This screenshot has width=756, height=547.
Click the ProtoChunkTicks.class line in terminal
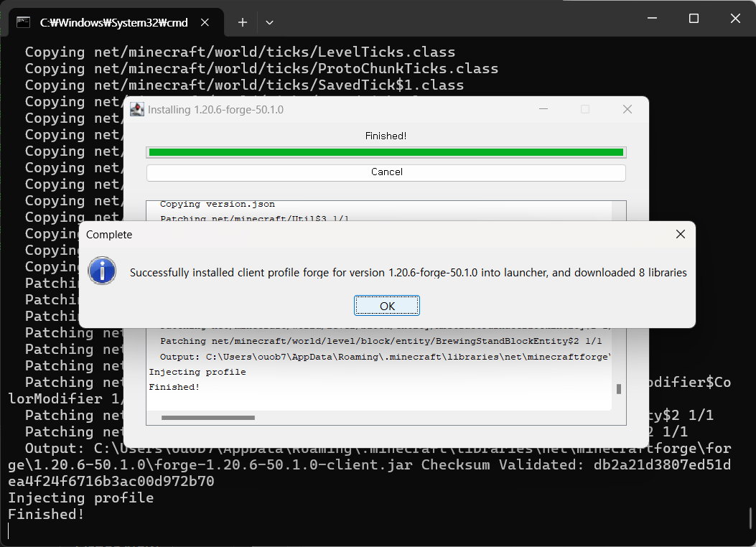click(261, 68)
